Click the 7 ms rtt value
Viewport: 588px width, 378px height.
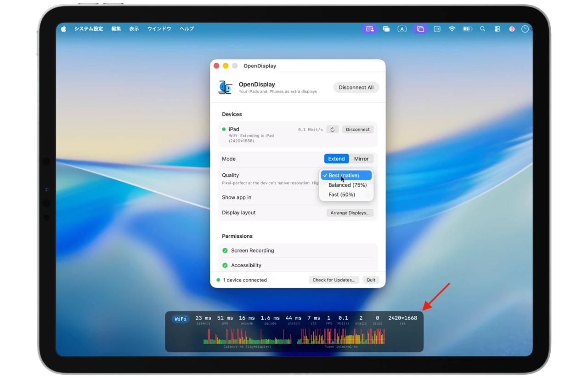[x=314, y=318]
